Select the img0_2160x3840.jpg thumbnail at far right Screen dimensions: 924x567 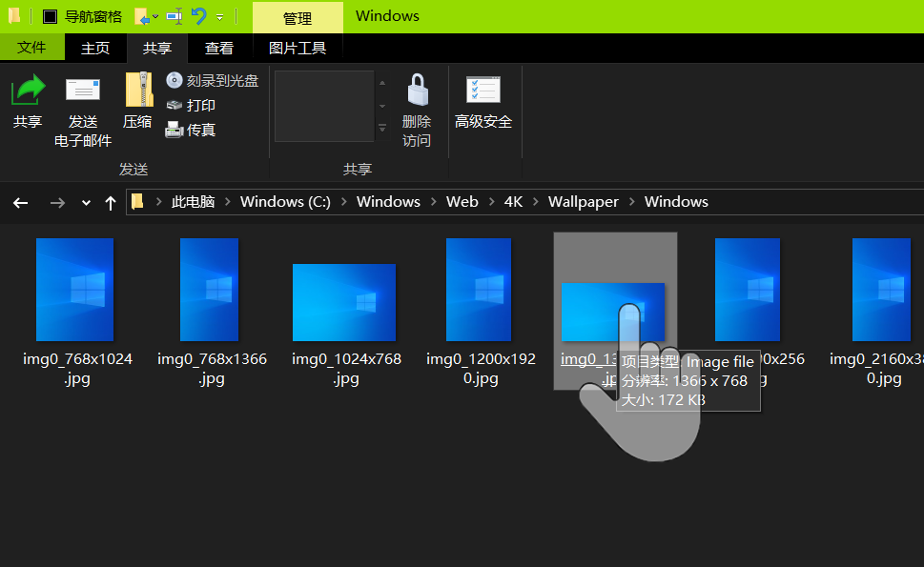(882, 290)
